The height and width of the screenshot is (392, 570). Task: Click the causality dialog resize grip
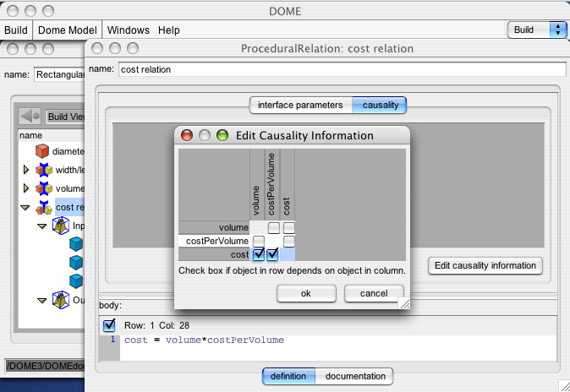coord(404,304)
